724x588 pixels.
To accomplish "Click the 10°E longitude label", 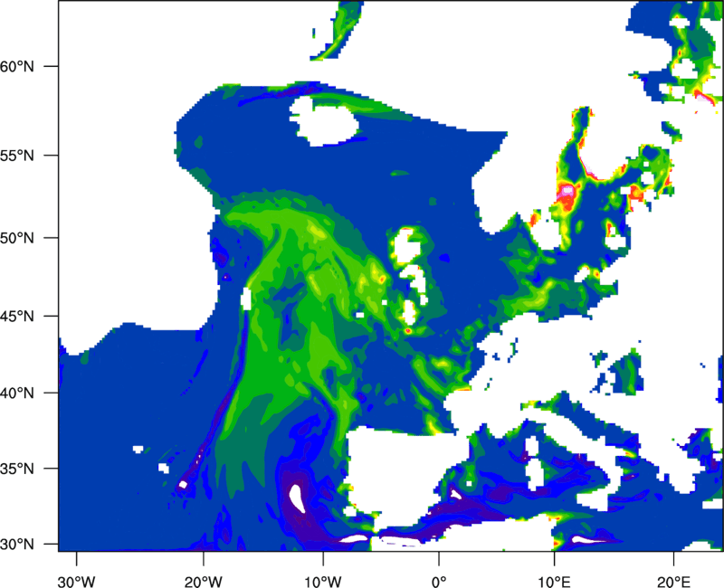I will 554,582.
